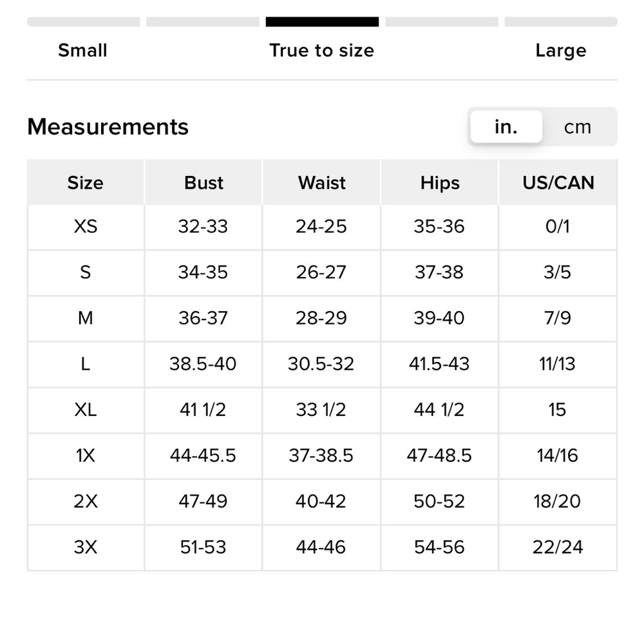Click the last fit bar segment above Large
Screen dimensions: 644x644
pos(561,22)
